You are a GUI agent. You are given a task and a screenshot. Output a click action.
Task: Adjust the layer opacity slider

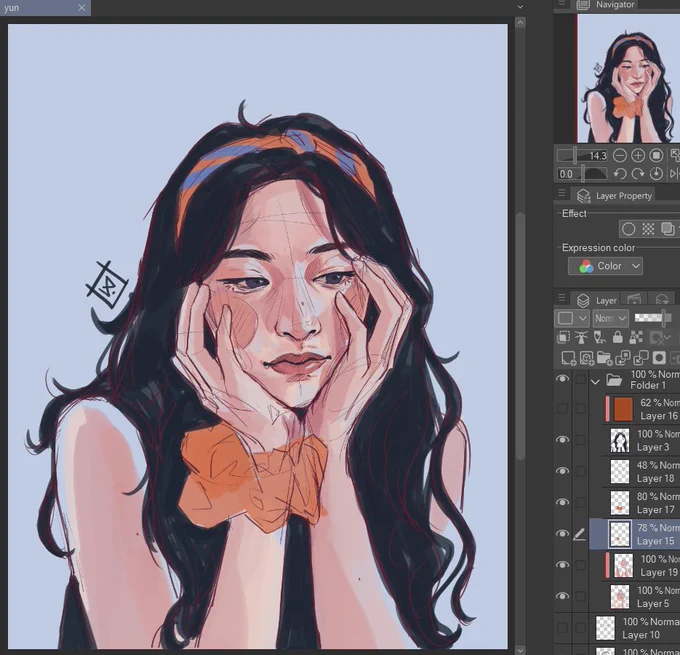pyautogui.click(x=653, y=318)
